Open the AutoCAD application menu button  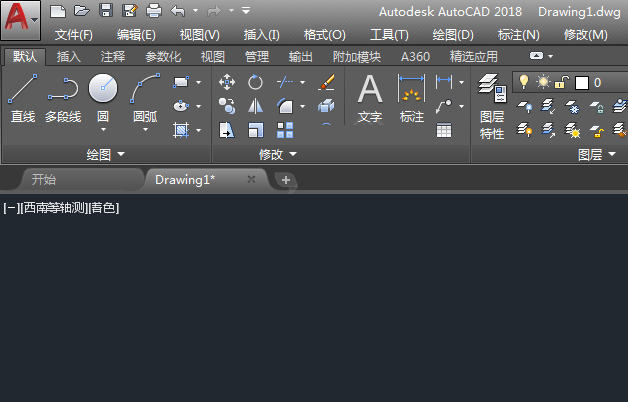[x=21, y=20]
